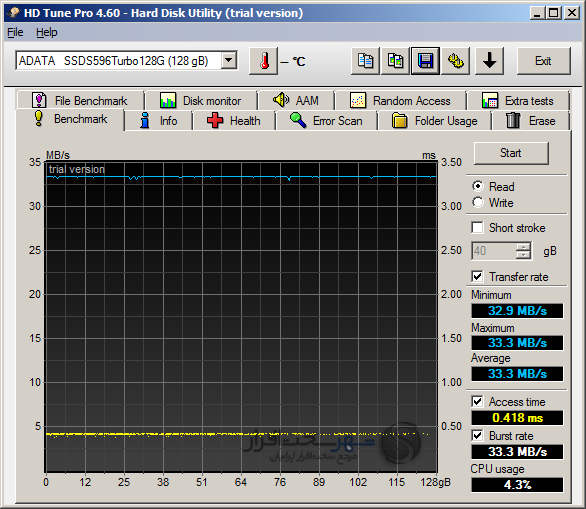Enable the Short stroke checkbox
The image size is (586, 509).
pos(477,227)
